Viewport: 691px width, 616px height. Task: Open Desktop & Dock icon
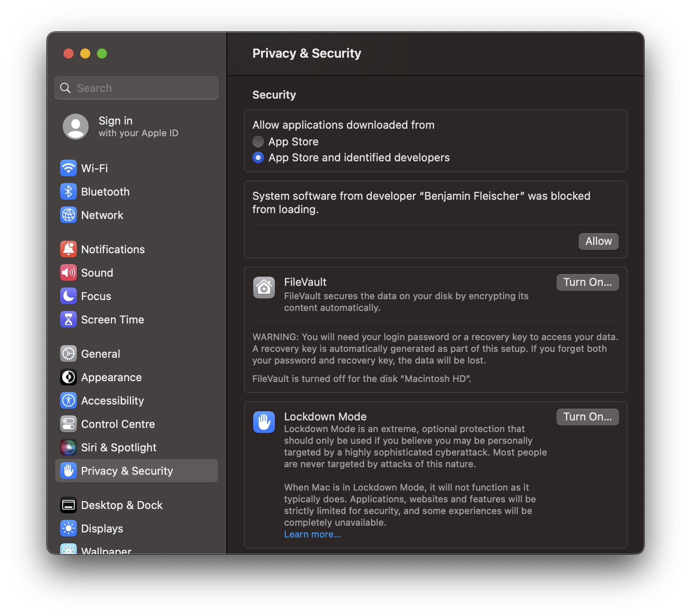(69, 505)
